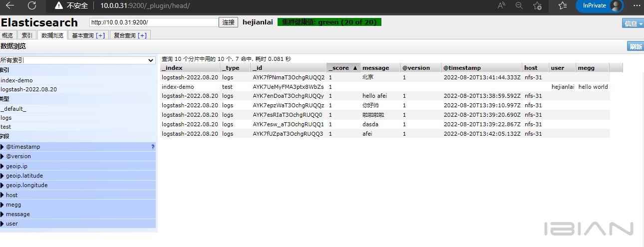This screenshot has height=247, width=644.
Task: Open row with id AYK7UeMyFMA3ptx8WbZs
Action: point(385,87)
